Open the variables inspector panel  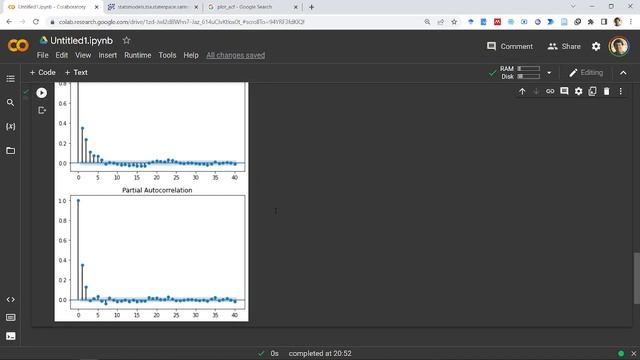click(11, 127)
